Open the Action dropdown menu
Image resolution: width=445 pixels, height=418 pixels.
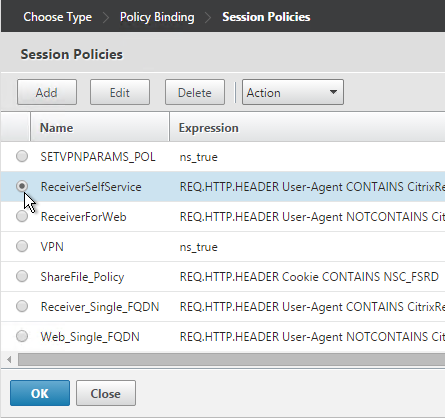point(293,92)
